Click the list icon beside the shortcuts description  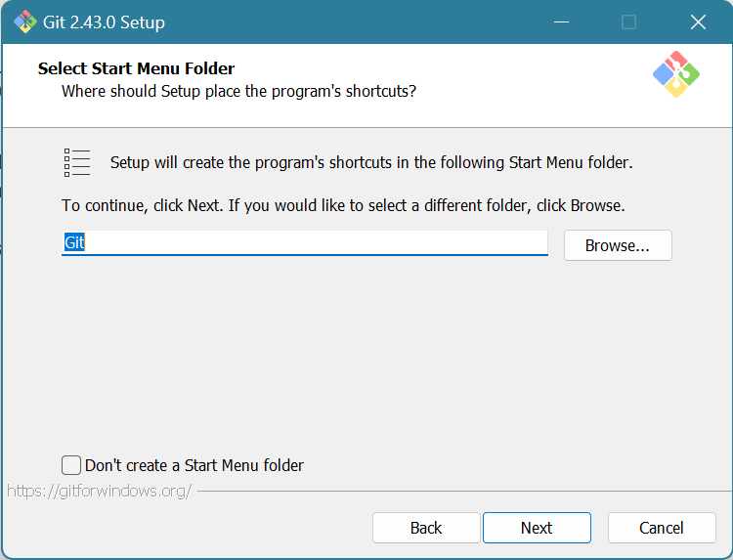click(x=77, y=162)
